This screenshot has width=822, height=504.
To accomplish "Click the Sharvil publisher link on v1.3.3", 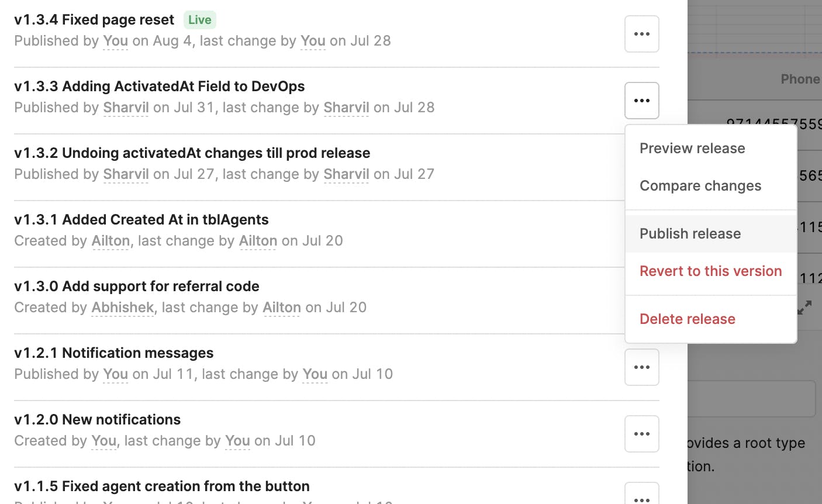I will point(126,108).
